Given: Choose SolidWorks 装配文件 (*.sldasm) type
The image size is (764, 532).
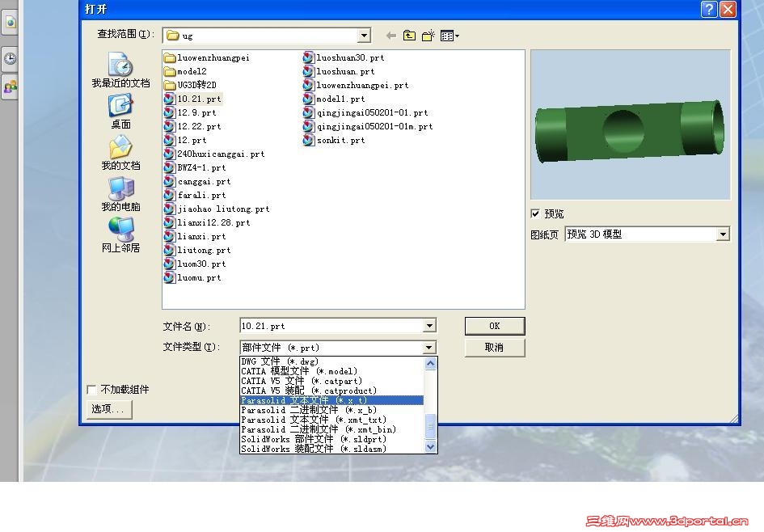Looking at the screenshot, I should coord(331,449).
